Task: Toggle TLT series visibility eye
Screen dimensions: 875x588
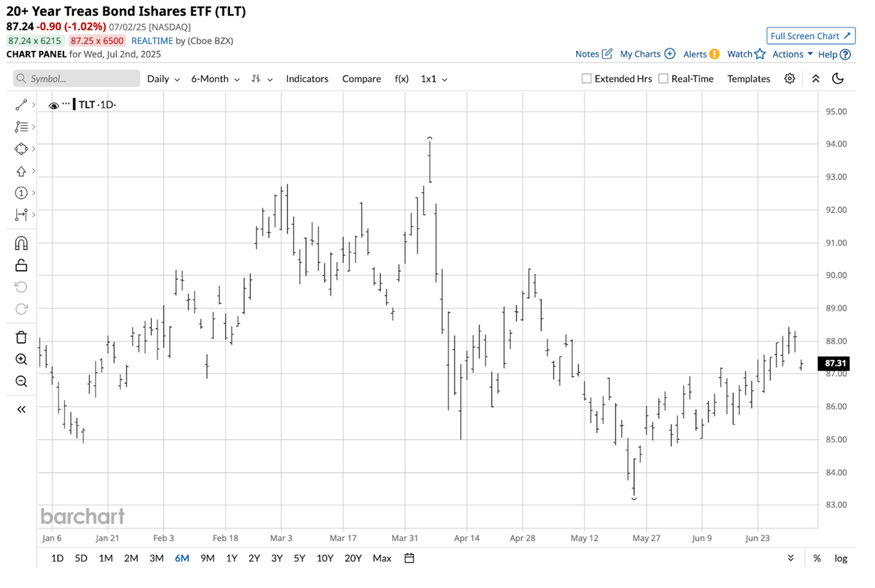Action: pos(54,105)
